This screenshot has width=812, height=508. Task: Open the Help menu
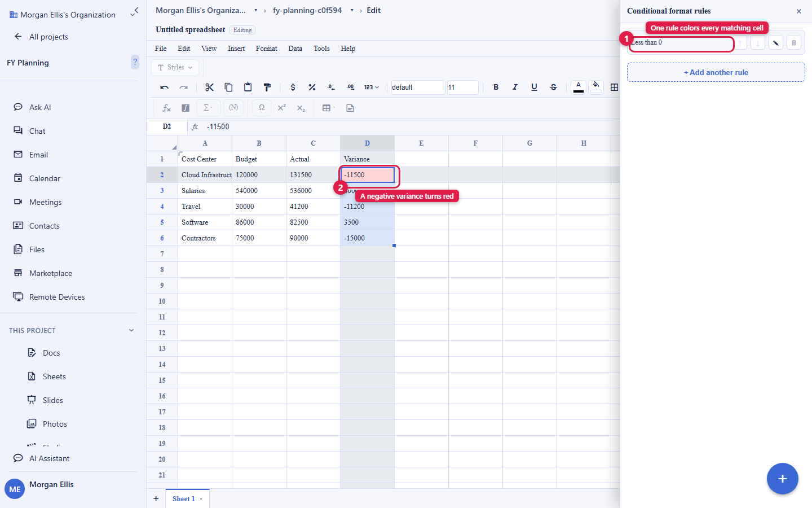[348, 49]
